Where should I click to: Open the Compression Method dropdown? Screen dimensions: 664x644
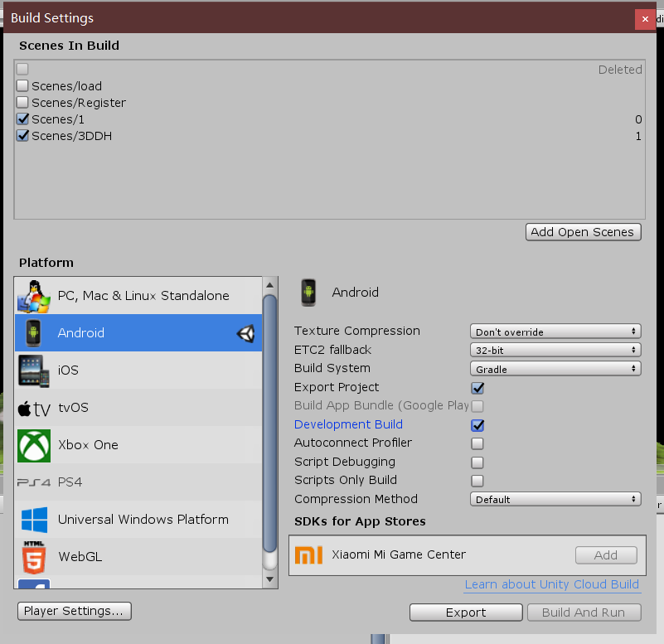[555, 499]
